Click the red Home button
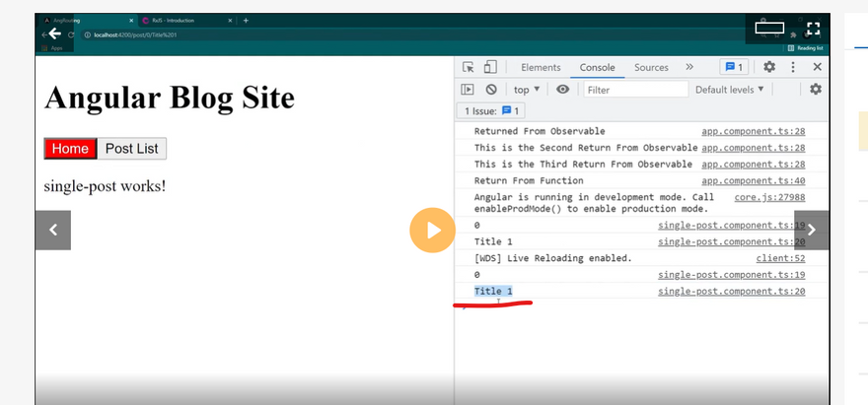 coord(70,149)
